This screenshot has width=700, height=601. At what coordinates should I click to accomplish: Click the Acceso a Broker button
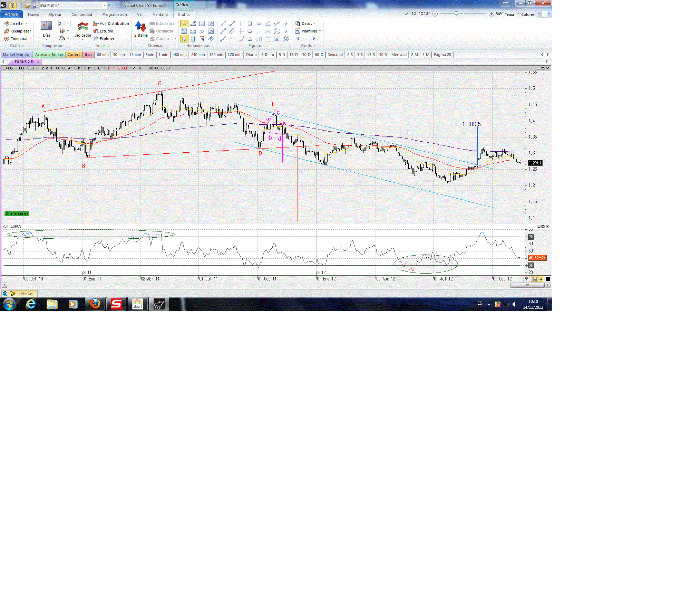point(49,55)
